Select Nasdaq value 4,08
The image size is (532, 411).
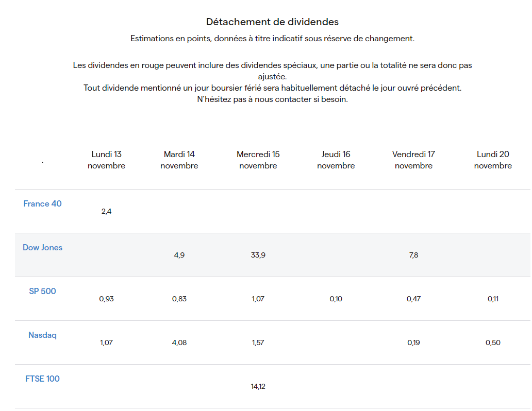(x=179, y=342)
